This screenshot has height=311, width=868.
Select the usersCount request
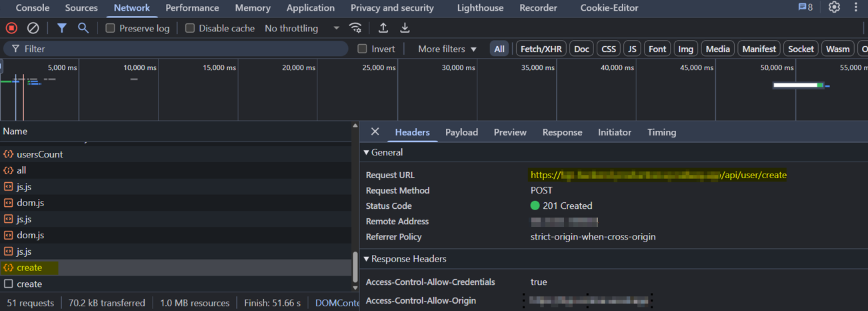click(x=39, y=154)
